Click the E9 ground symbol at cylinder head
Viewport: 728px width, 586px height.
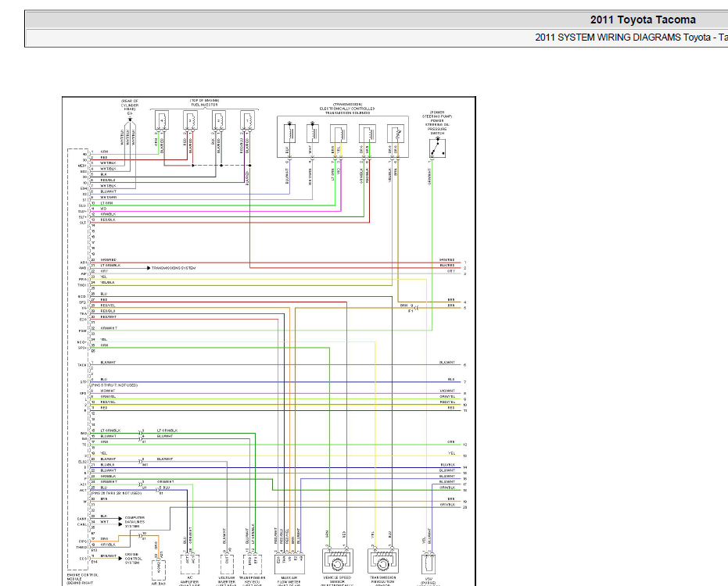130,120
